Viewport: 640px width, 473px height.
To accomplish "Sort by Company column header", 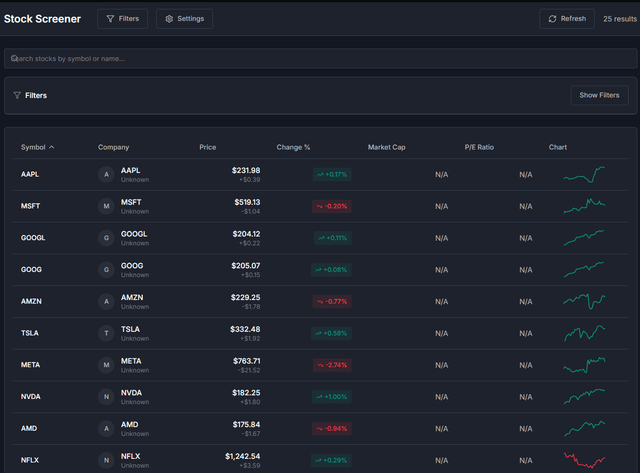I will coord(113,147).
